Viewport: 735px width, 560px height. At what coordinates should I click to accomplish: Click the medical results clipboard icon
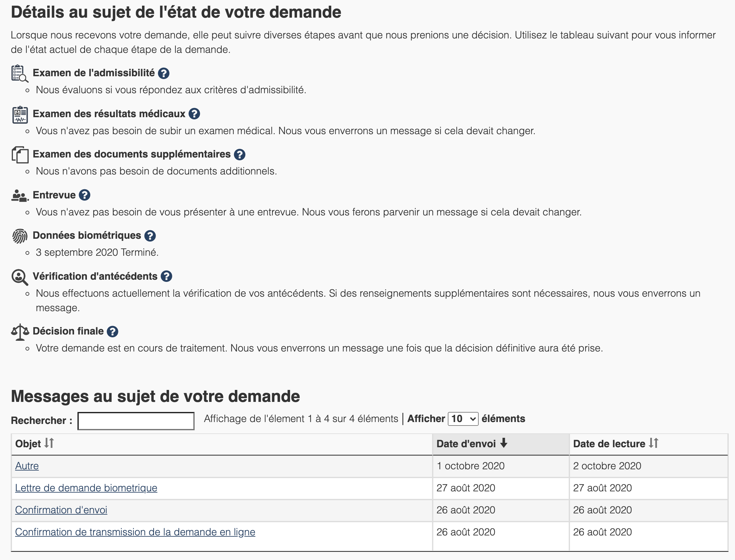[x=20, y=115]
